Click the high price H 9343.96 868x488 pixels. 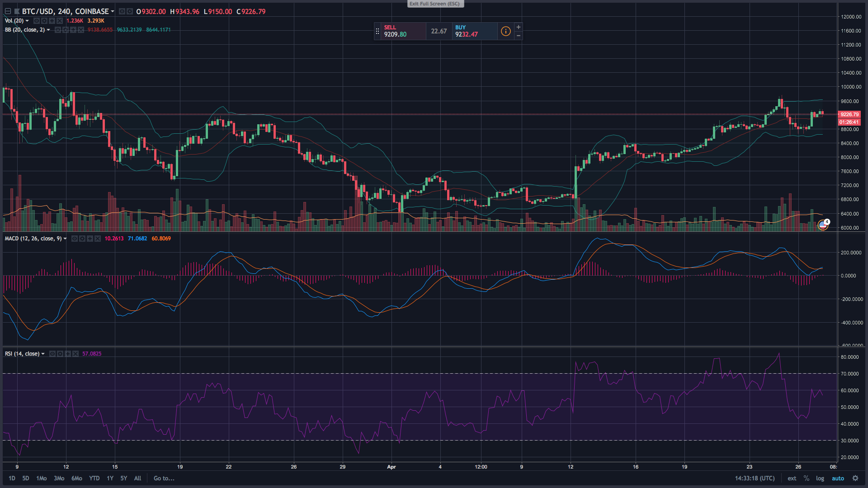click(x=184, y=11)
